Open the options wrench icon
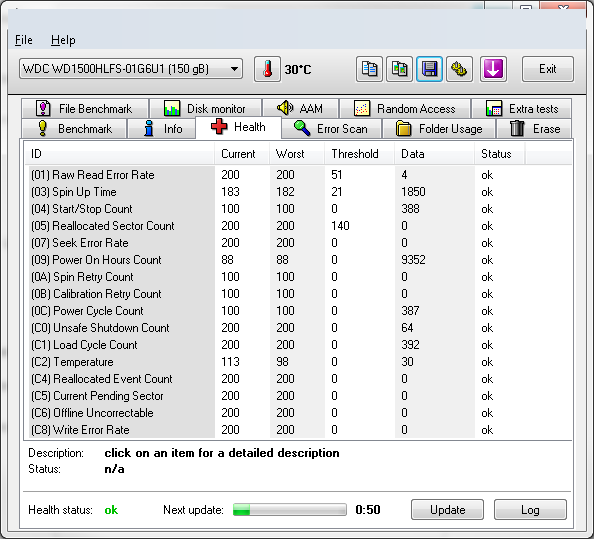The width and height of the screenshot is (594, 539). click(459, 69)
